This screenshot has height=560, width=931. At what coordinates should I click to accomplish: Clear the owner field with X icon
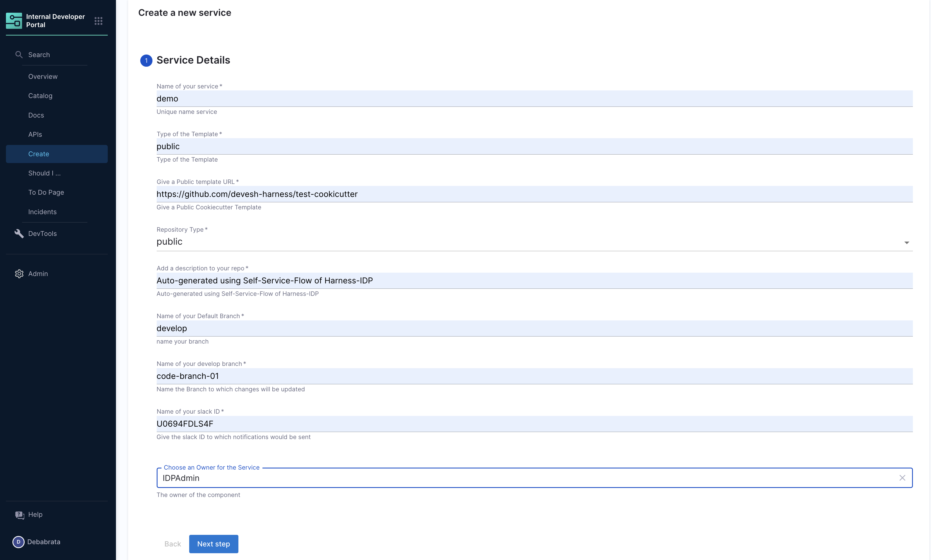click(x=902, y=478)
